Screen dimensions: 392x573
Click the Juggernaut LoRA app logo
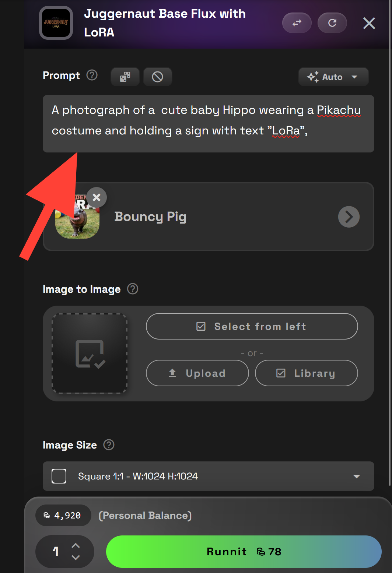click(56, 23)
